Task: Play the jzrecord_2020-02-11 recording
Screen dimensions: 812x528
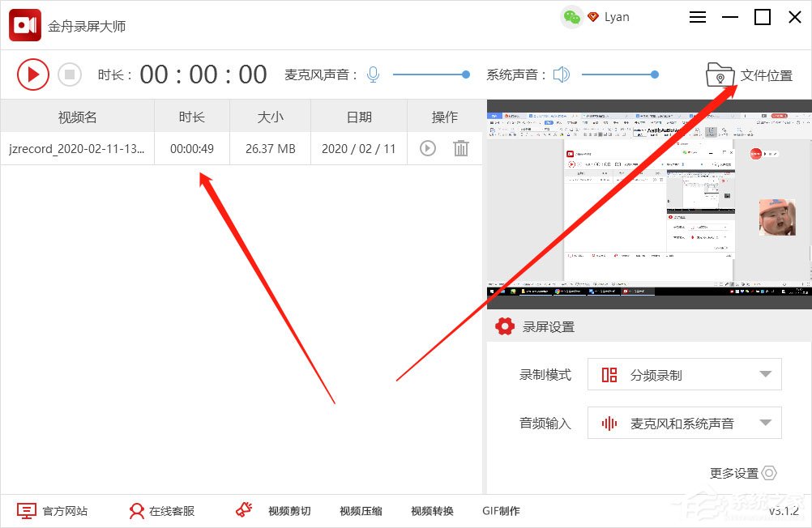Action: pyautogui.click(x=427, y=148)
